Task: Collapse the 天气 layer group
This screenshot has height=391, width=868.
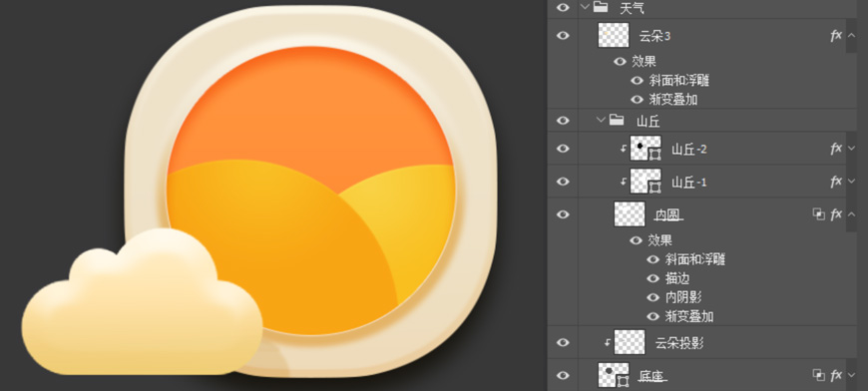Action: point(585,7)
